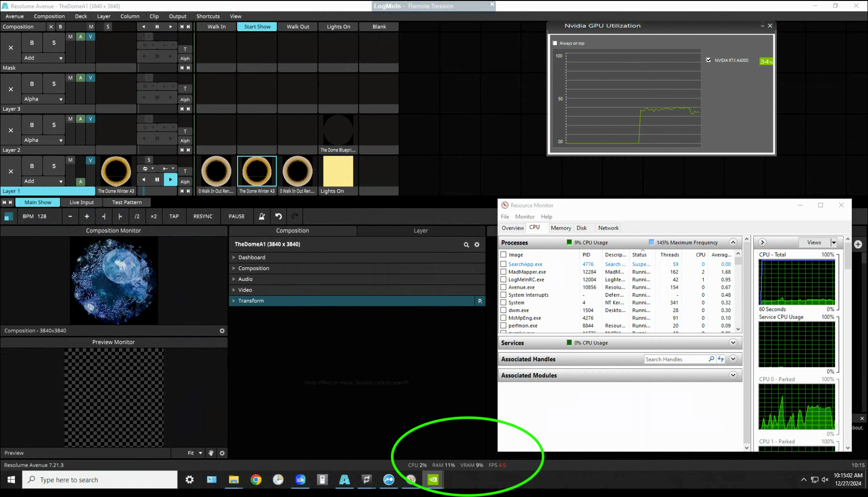This screenshot has width=868, height=497.
Task: Check the MadMapper.exe process checkbox
Action: tap(503, 272)
